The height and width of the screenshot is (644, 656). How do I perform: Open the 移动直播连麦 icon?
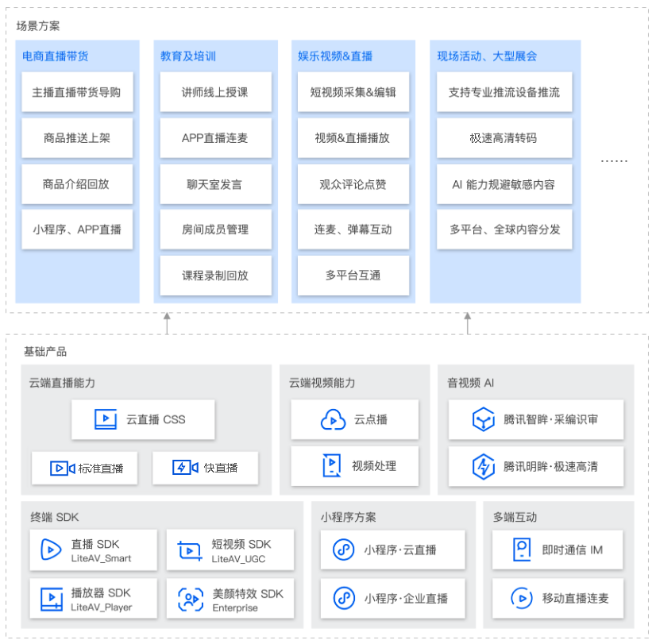tap(523, 598)
